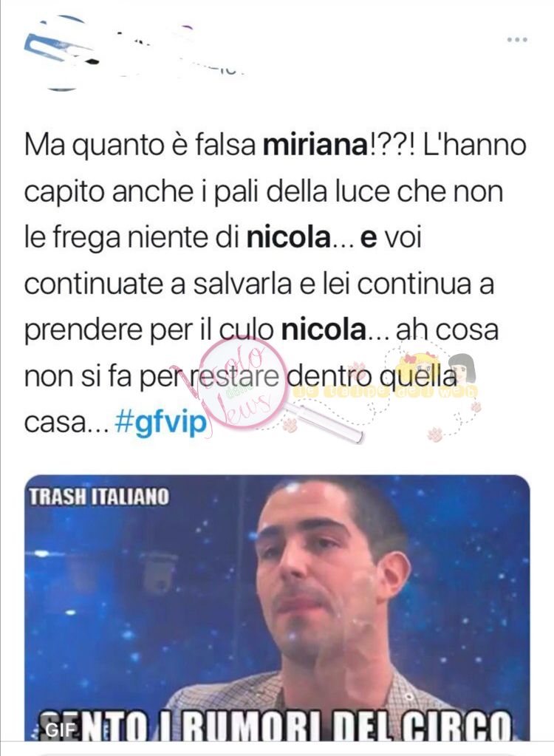Screen dimensions: 554x756
Task: Click the bold word miriana
Action: (315, 145)
